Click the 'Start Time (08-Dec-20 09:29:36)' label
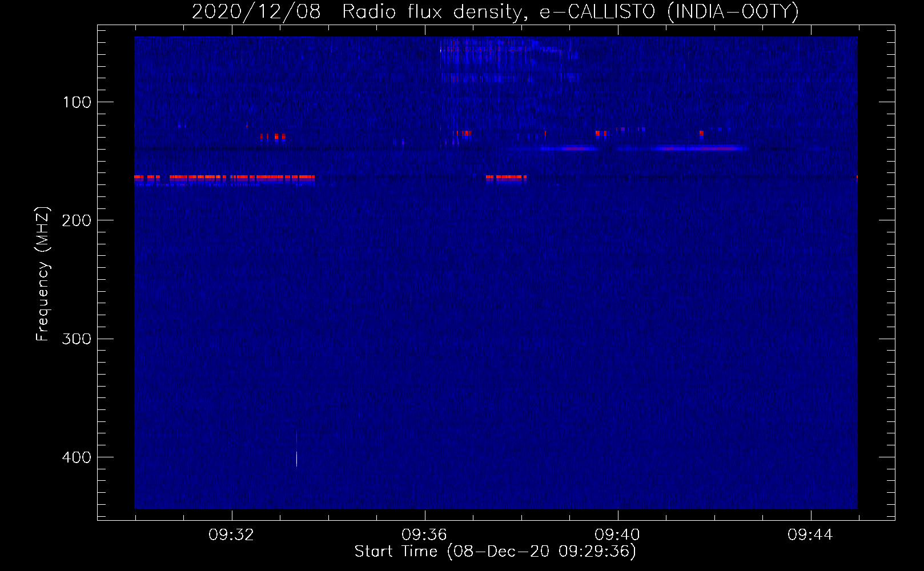The height and width of the screenshot is (571, 924). click(x=495, y=552)
